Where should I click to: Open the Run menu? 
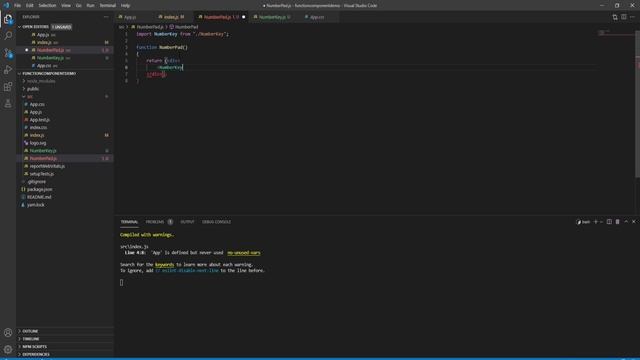(x=90, y=6)
